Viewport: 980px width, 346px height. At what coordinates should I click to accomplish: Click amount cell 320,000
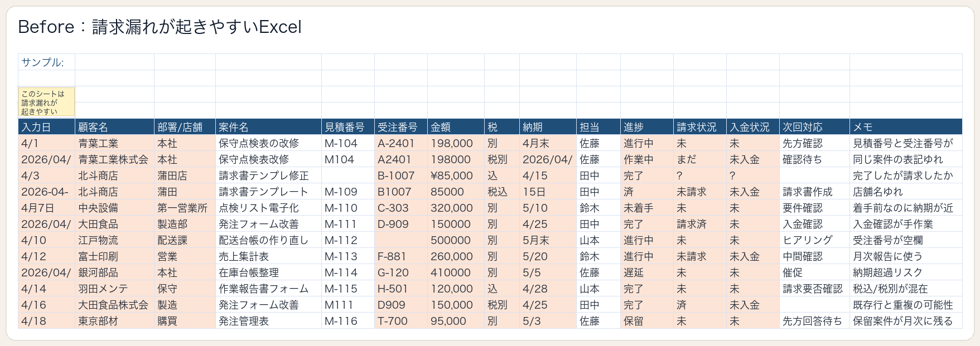click(x=456, y=208)
